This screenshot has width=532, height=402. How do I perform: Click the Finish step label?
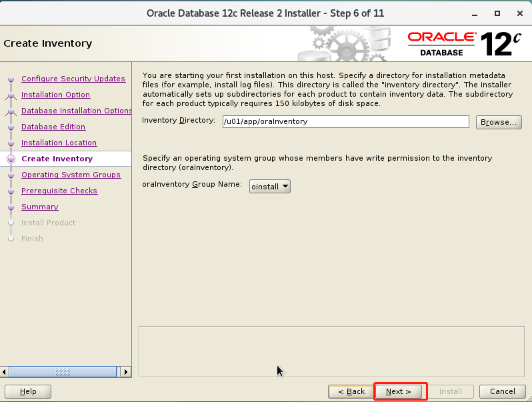pyautogui.click(x=32, y=239)
